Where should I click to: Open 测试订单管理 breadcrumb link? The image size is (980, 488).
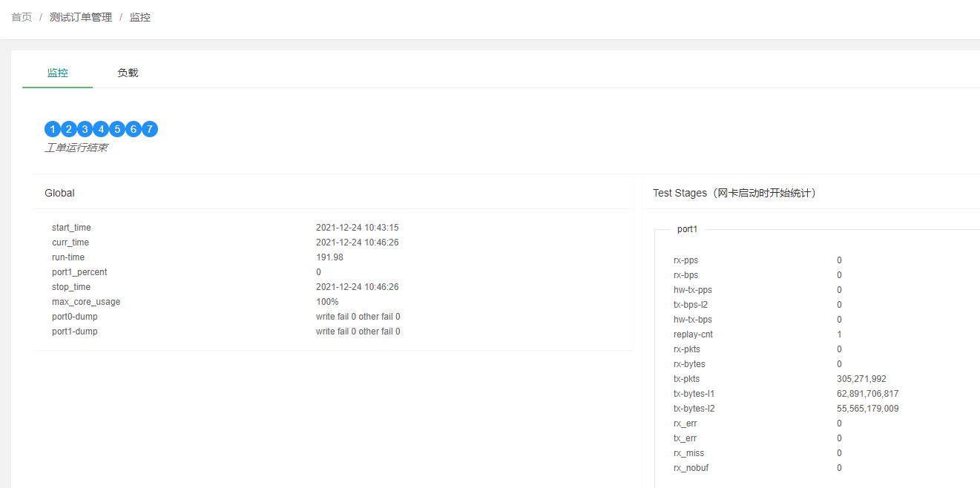(x=81, y=17)
